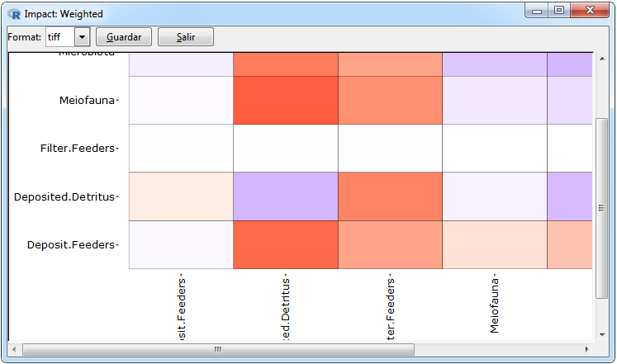Click the Salir button

185,37
